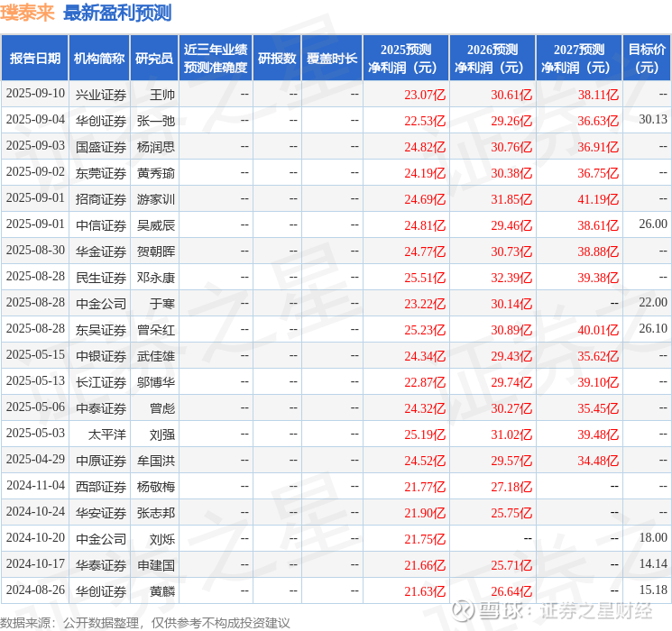Viewport: 672px width, 631px height.
Task: Click 招商证券 institution cell
Action: 101,199
